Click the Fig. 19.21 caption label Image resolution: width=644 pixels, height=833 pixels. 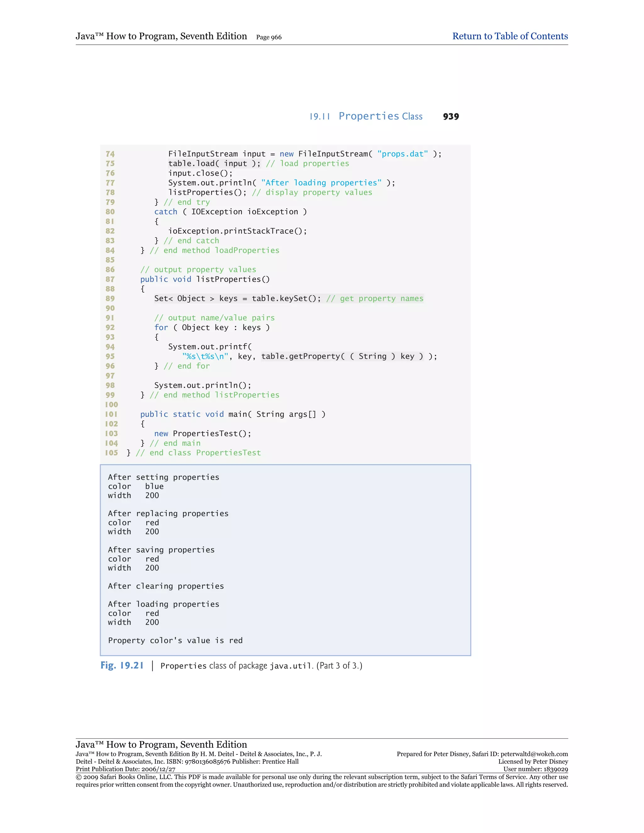point(122,665)
